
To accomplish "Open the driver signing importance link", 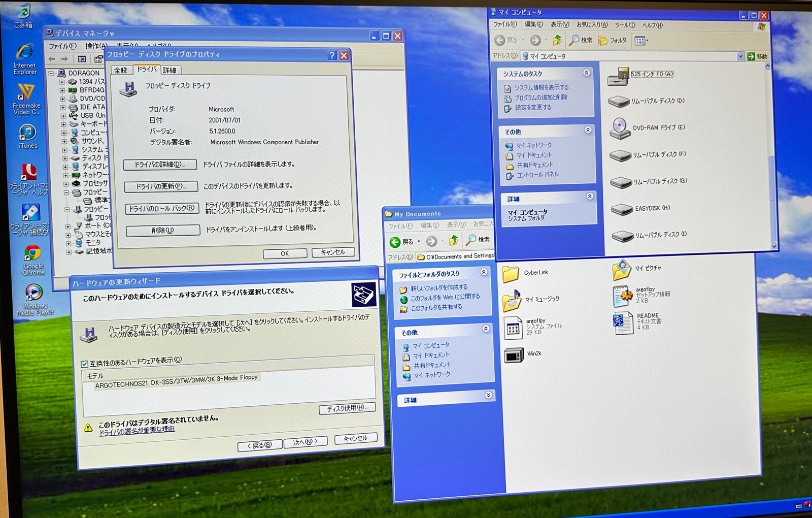I will (137, 431).
